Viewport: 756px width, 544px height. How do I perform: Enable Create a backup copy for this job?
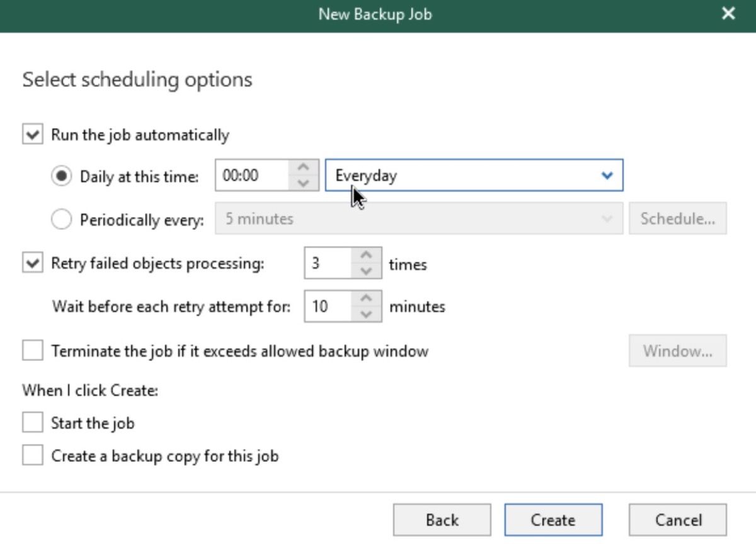coord(33,455)
